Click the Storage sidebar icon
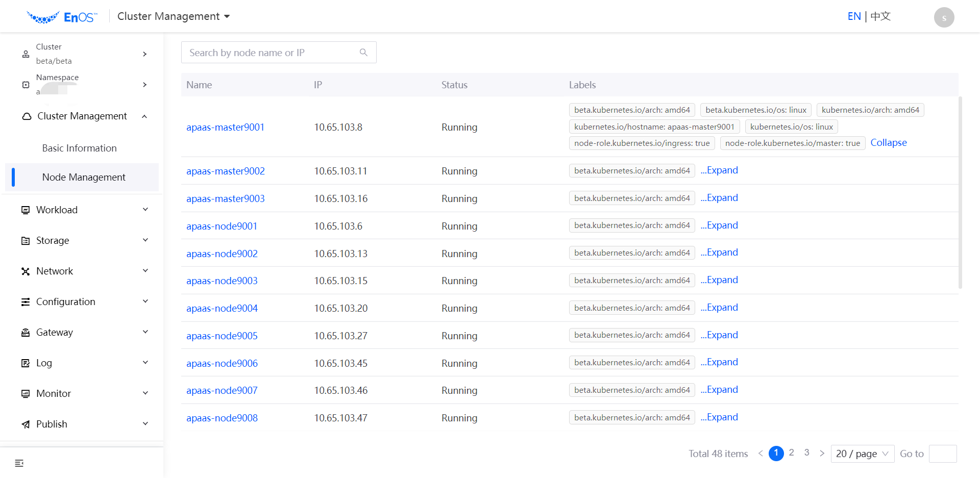Screen dimensions: 980x478 point(26,240)
